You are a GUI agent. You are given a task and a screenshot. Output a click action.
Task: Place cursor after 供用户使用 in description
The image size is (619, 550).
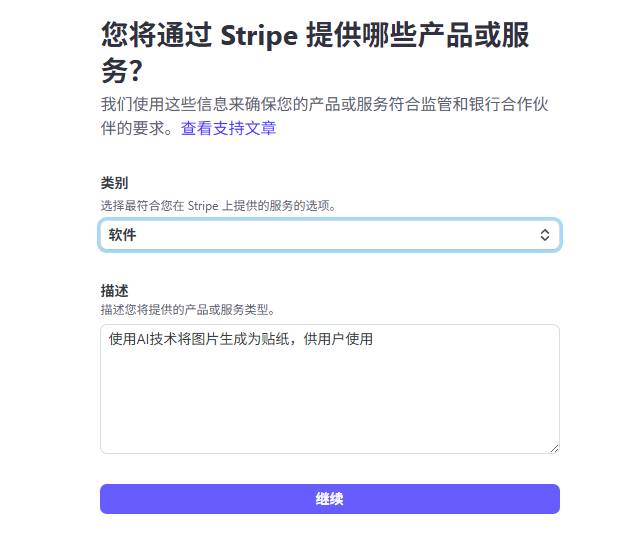coord(374,340)
